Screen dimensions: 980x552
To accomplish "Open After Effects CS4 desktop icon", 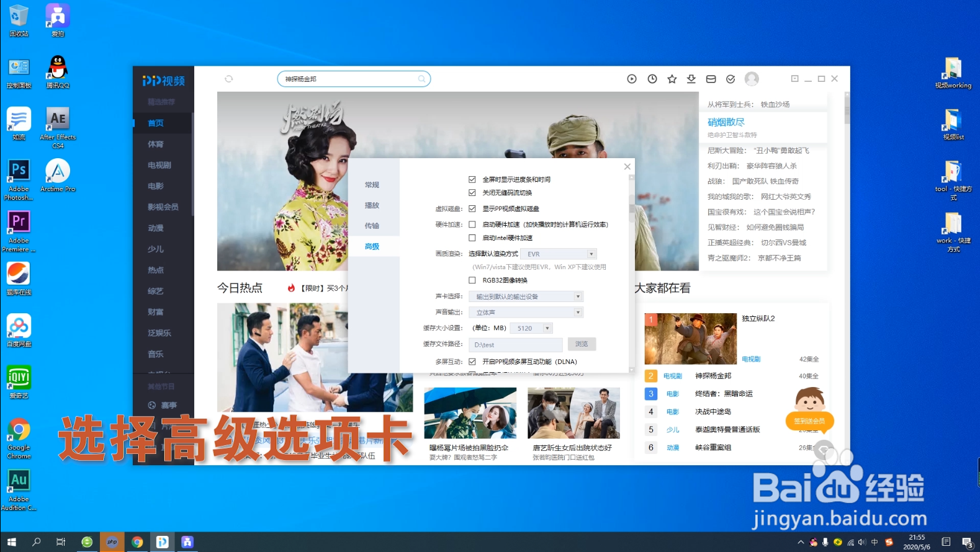I will 58,127.
